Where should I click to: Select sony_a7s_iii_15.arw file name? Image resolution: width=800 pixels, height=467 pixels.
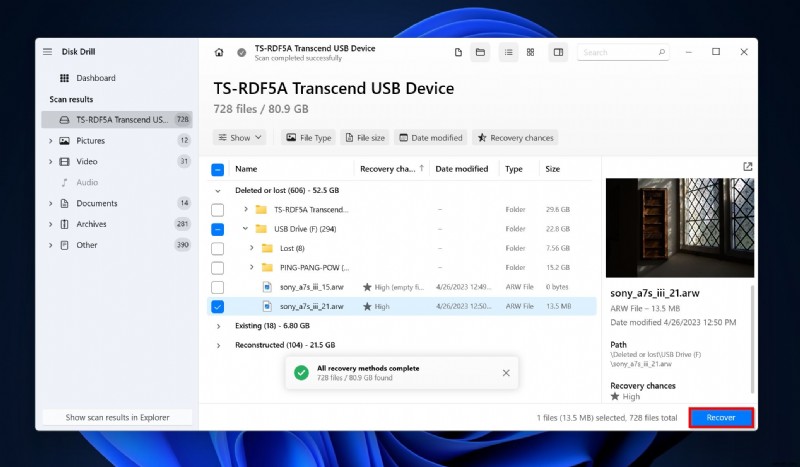coord(312,287)
